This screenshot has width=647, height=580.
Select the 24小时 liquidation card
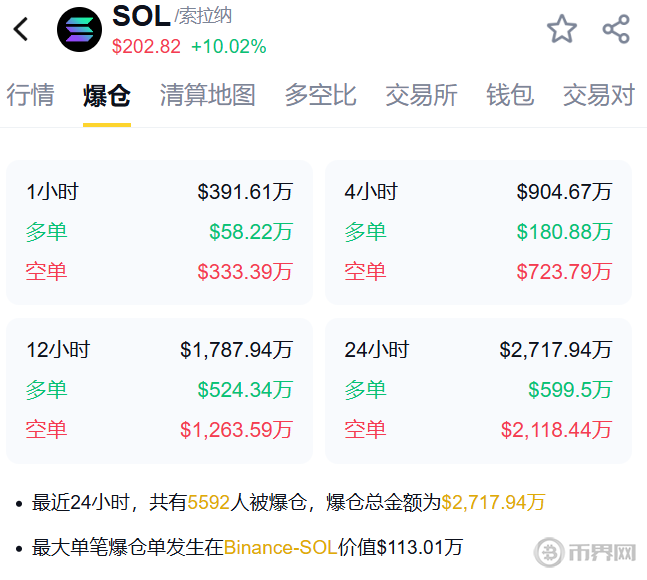tap(478, 390)
